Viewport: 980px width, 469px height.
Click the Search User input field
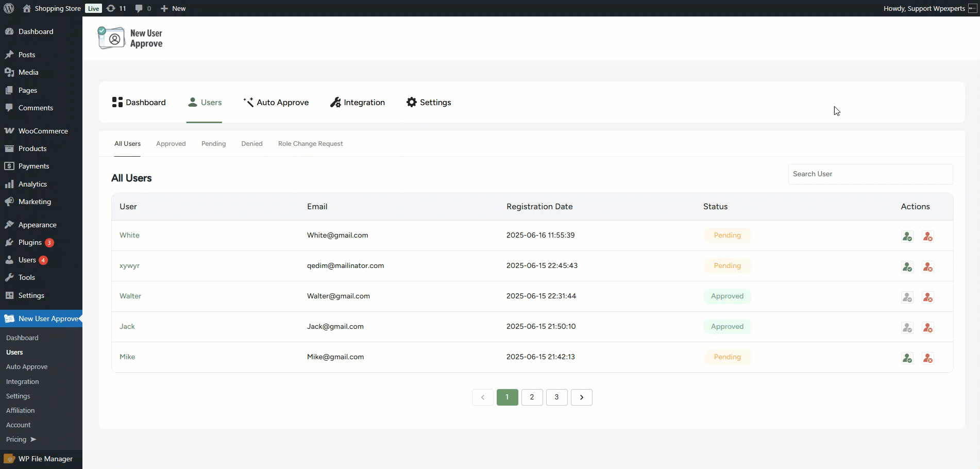870,174
